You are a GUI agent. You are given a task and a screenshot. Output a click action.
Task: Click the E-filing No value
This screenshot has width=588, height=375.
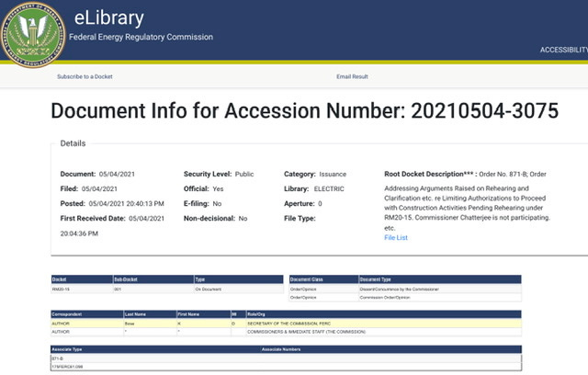coord(217,204)
